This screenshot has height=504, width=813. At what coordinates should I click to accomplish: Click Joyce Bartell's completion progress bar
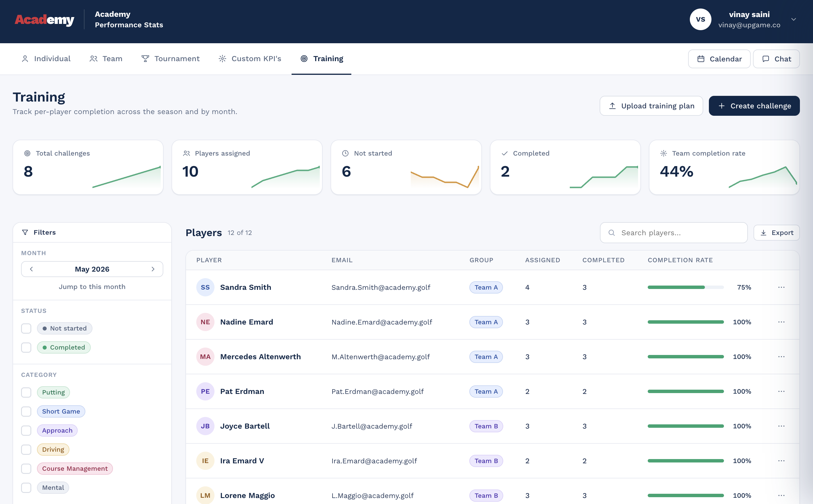tap(686, 426)
